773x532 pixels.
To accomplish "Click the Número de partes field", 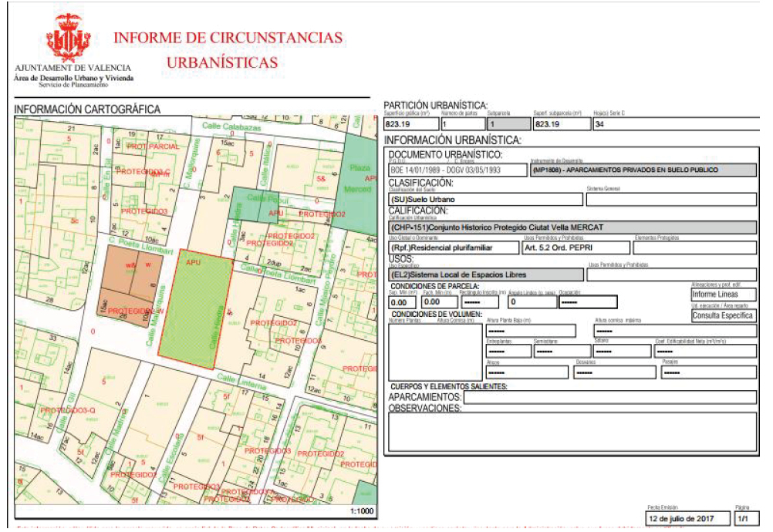I will 462,124.
